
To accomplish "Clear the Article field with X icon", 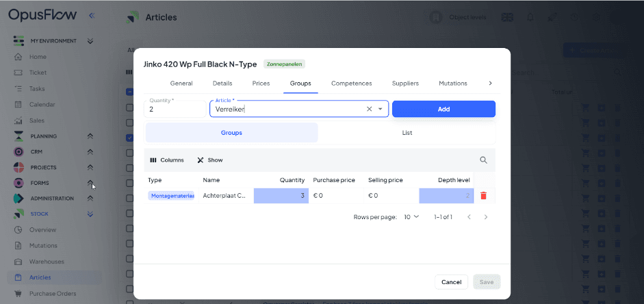I will [x=369, y=109].
